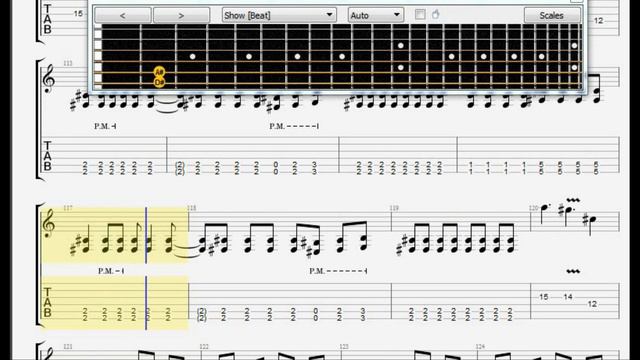Open the Auto dropdown in fretboard panel
This screenshot has width=640, height=360.
click(x=376, y=16)
